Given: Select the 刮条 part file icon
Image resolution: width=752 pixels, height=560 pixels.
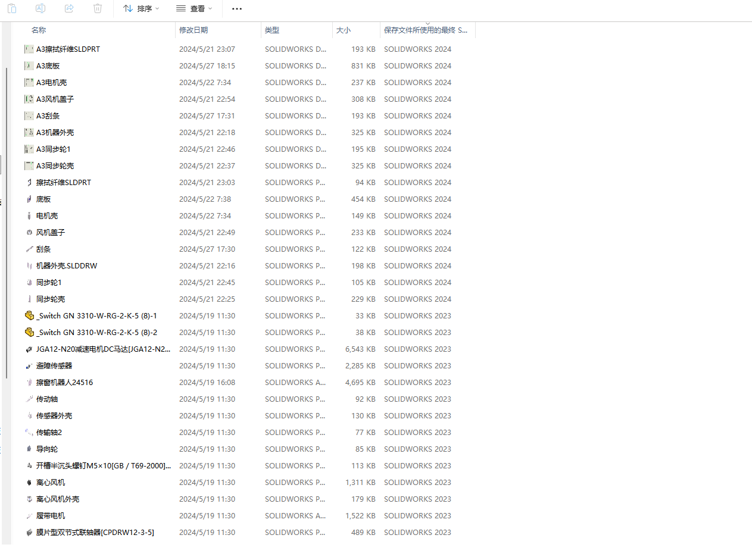Looking at the screenshot, I should pyautogui.click(x=29, y=249).
